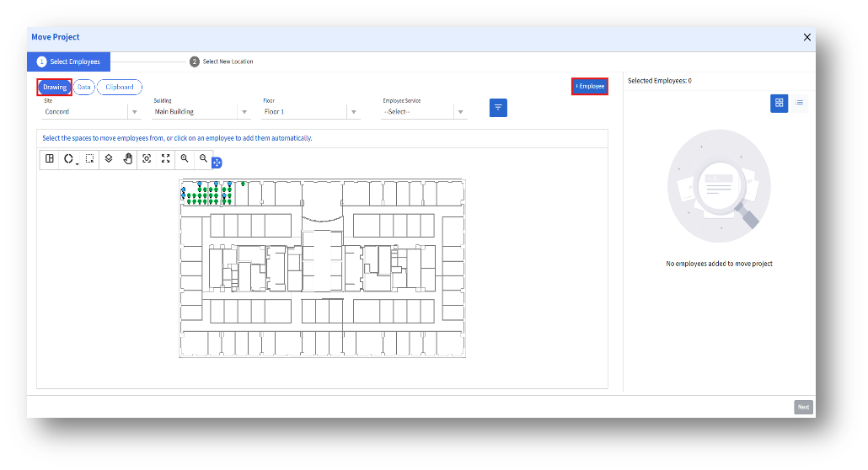Click the blue filter button
868x470 pixels.
pyautogui.click(x=498, y=108)
